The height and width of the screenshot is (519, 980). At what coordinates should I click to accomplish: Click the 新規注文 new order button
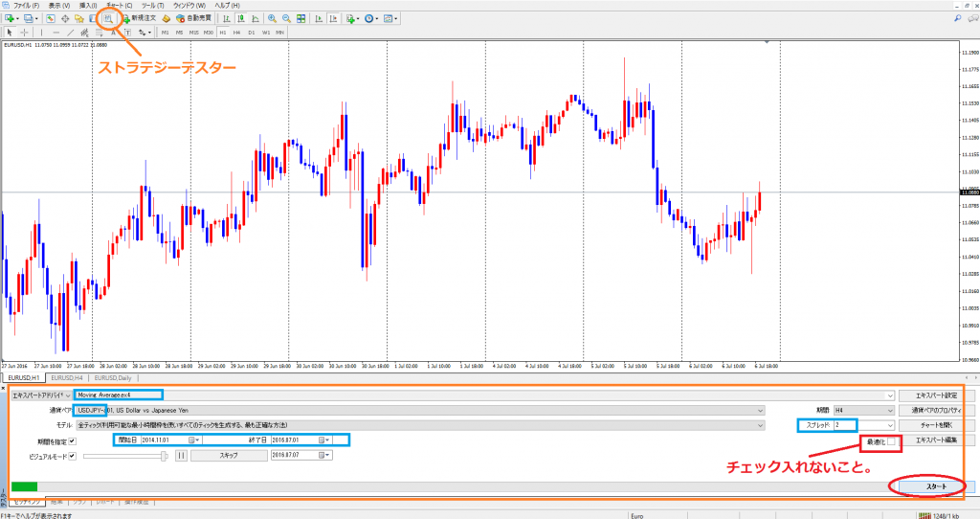click(139, 18)
